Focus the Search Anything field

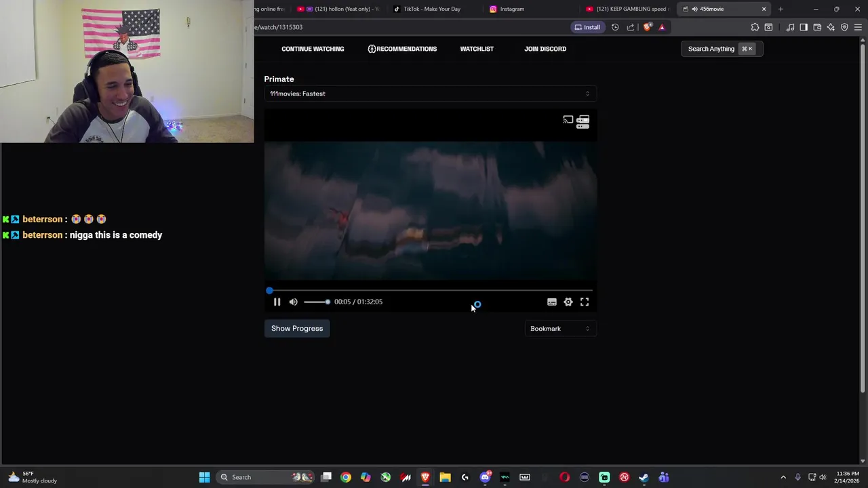pyautogui.click(x=722, y=49)
